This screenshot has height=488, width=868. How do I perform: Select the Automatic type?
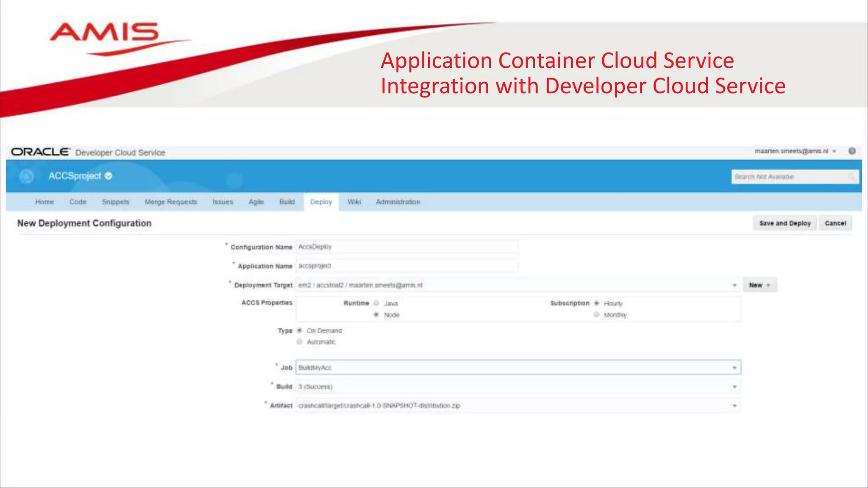(x=299, y=342)
